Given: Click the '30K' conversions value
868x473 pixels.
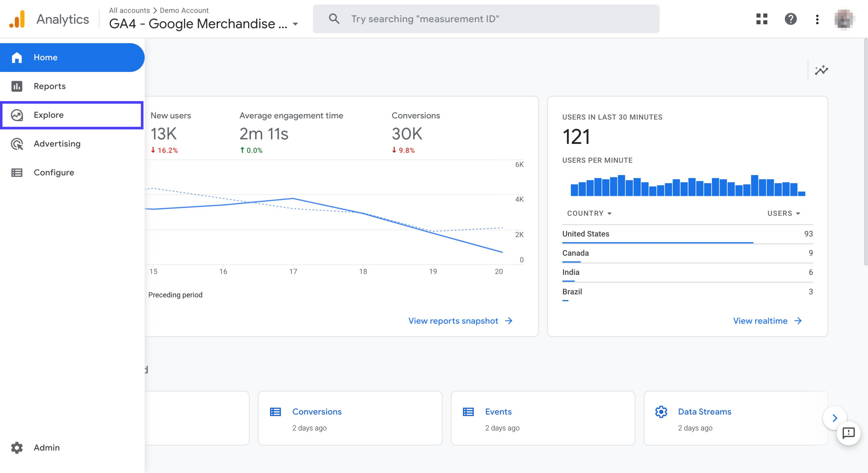Looking at the screenshot, I should [x=407, y=134].
